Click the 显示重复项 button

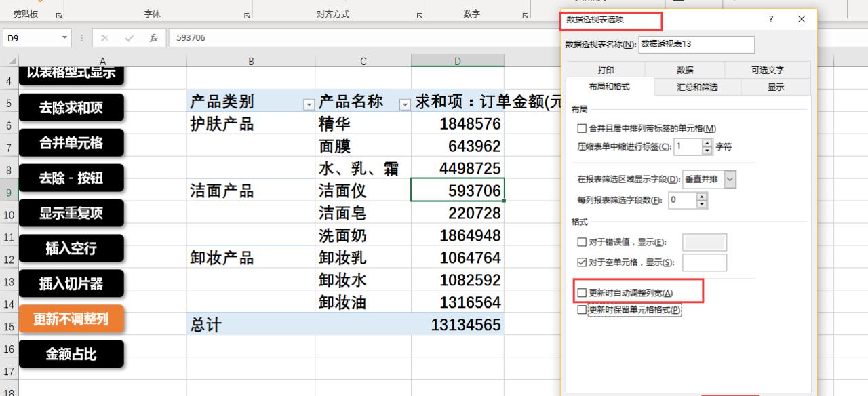tap(71, 214)
